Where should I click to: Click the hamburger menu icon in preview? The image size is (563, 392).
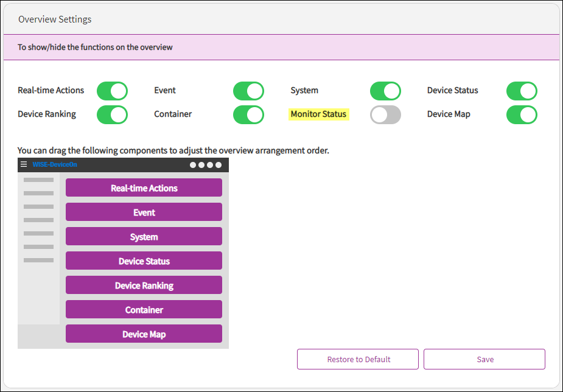coord(24,164)
